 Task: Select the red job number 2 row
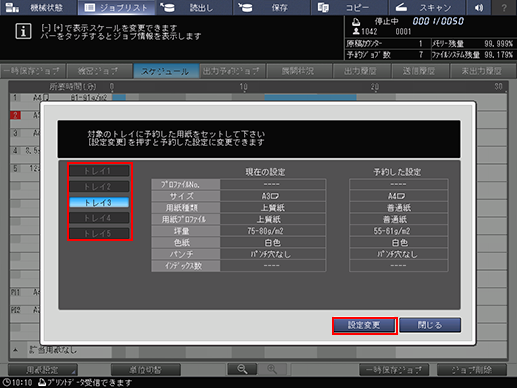tap(15, 115)
